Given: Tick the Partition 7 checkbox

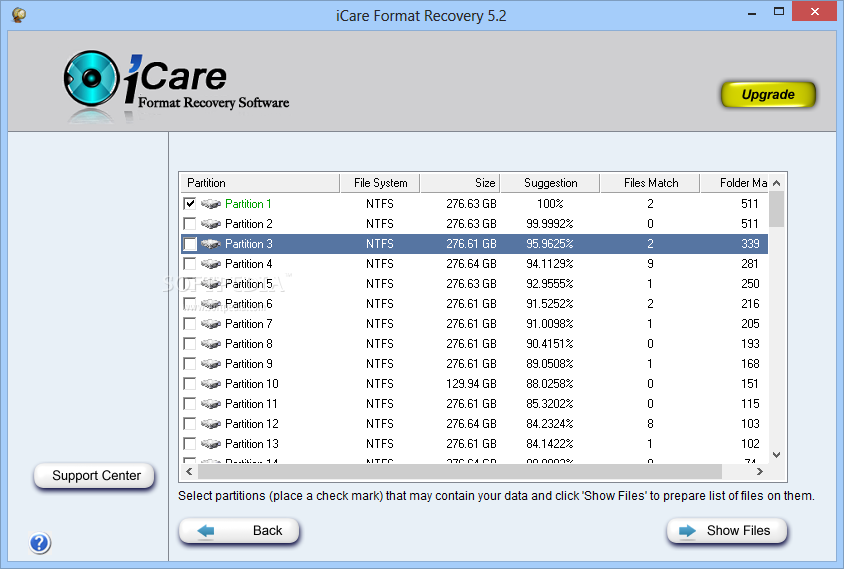Looking at the screenshot, I should pos(189,324).
